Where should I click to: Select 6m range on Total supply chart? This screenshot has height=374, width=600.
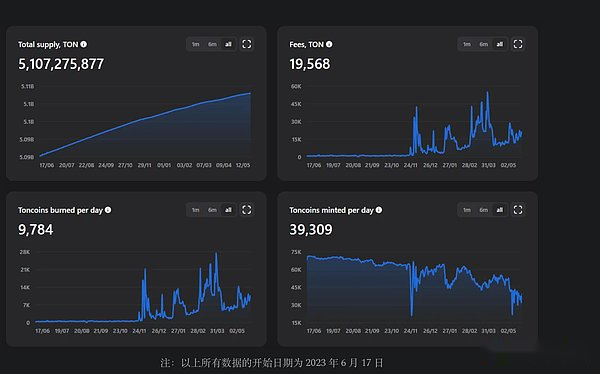(x=212, y=44)
